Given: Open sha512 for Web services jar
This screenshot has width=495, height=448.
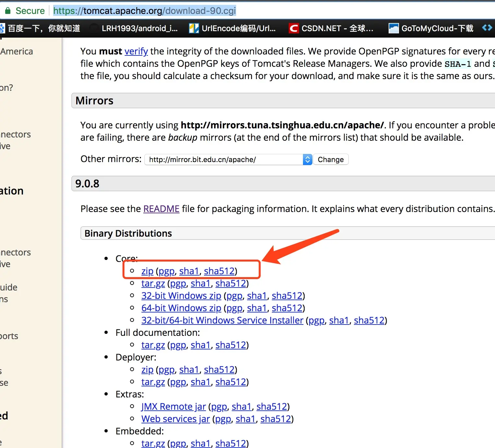Looking at the screenshot, I should coord(276,419).
